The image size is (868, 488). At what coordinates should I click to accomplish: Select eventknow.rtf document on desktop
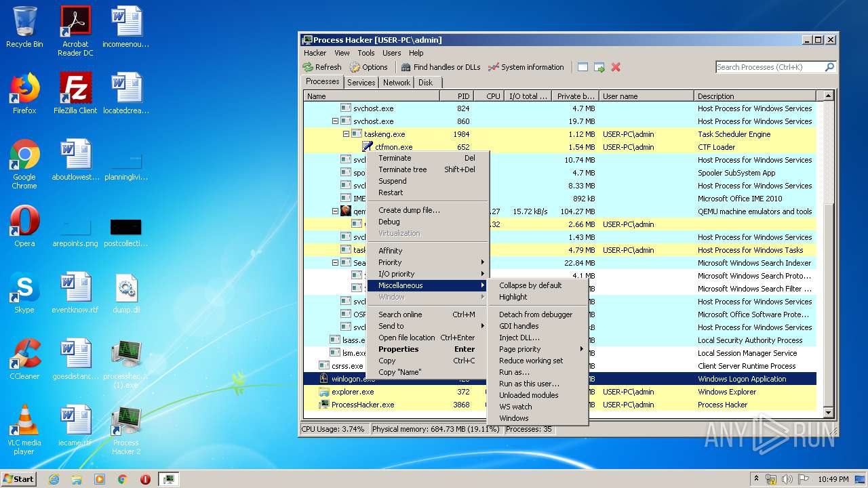[75, 293]
